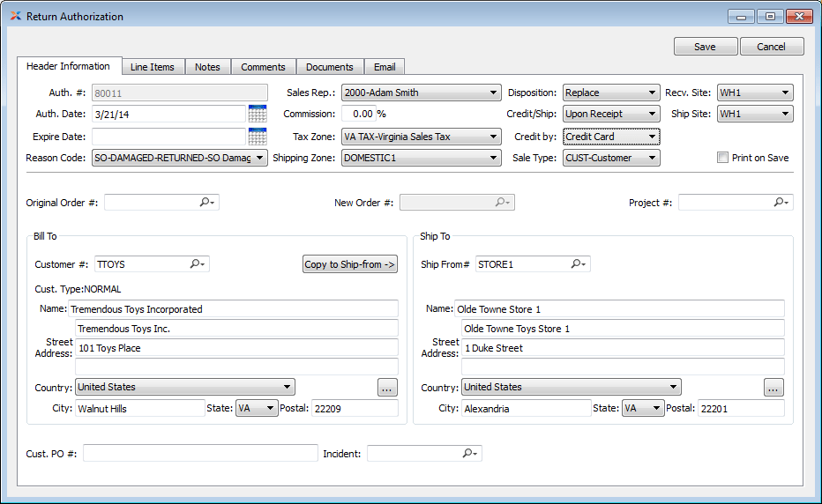Image resolution: width=822 pixels, height=504 pixels.
Task: Open the Auth. Date calendar picker
Action: point(258,114)
